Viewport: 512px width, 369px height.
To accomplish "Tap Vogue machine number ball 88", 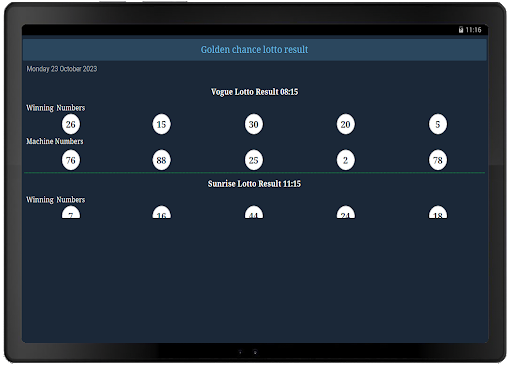I will click(x=161, y=160).
